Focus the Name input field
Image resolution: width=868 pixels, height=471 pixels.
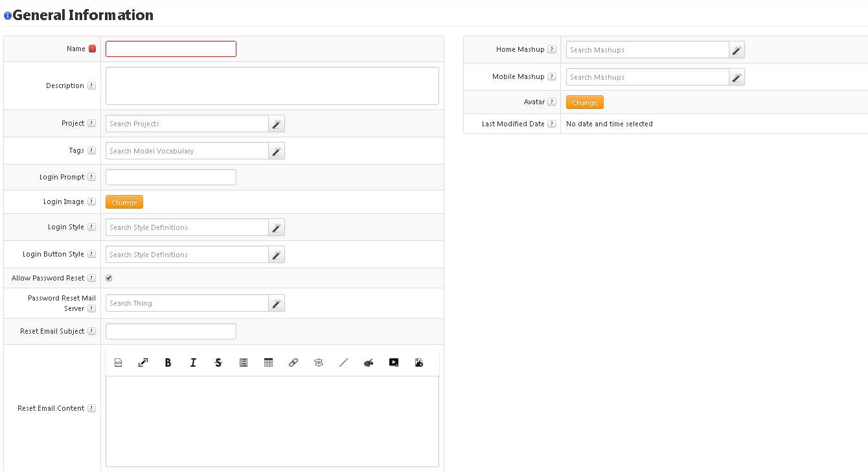point(171,49)
